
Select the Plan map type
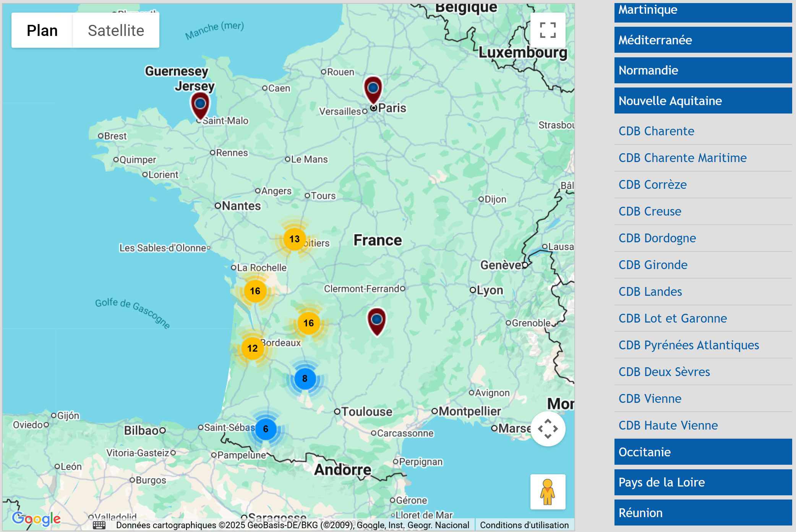point(42,31)
